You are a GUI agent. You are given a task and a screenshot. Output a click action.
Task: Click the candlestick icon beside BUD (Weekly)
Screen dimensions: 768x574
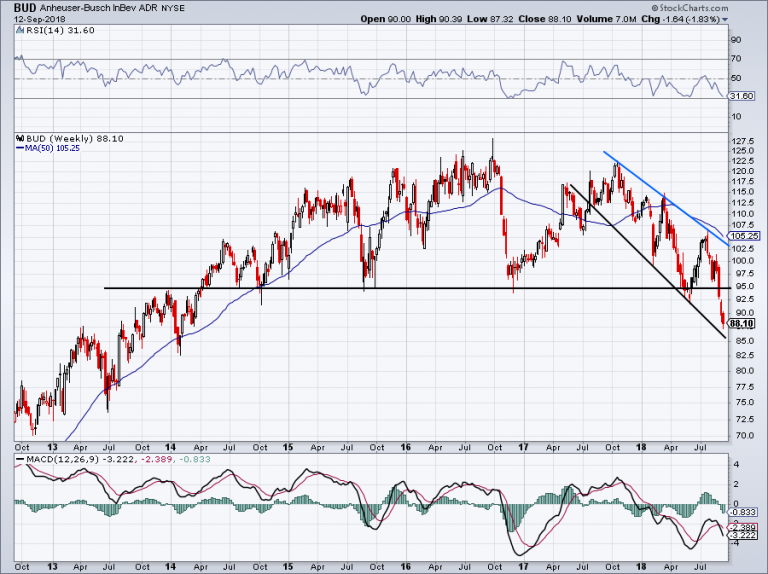click(x=20, y=139)
